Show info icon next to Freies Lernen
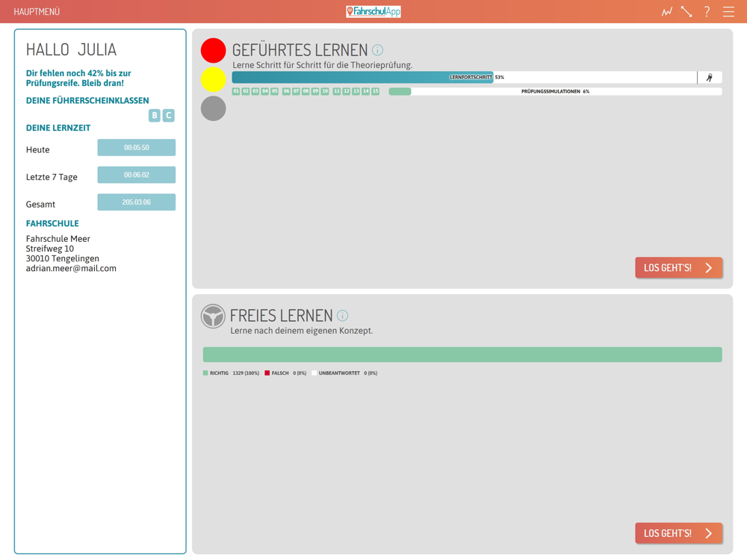This screenshot has width=747, height=560. (x=343, y=316)
